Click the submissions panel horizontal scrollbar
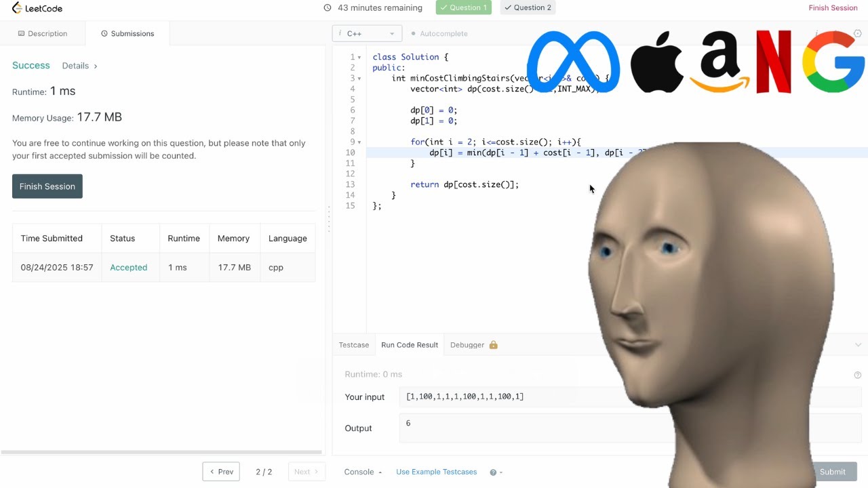 pyautogui.click(x=161, y=452)
